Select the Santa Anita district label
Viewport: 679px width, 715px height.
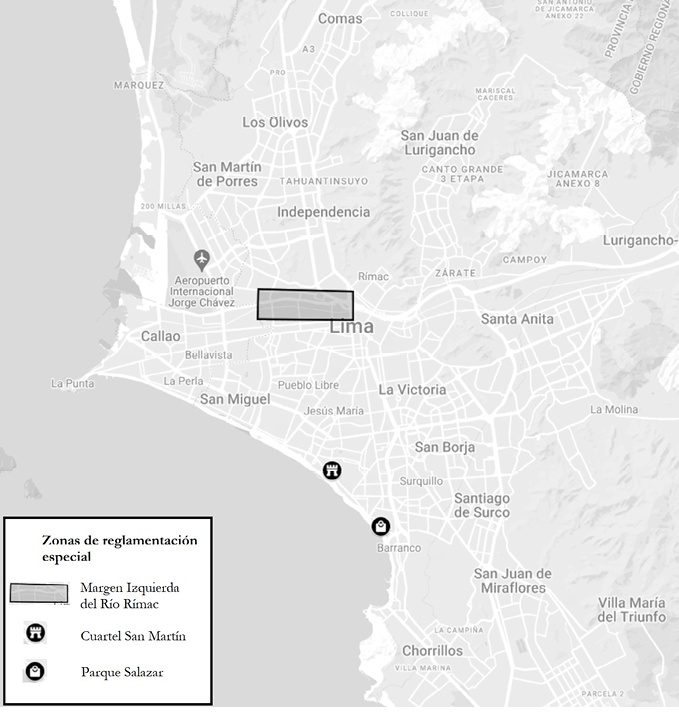point(516,319)
